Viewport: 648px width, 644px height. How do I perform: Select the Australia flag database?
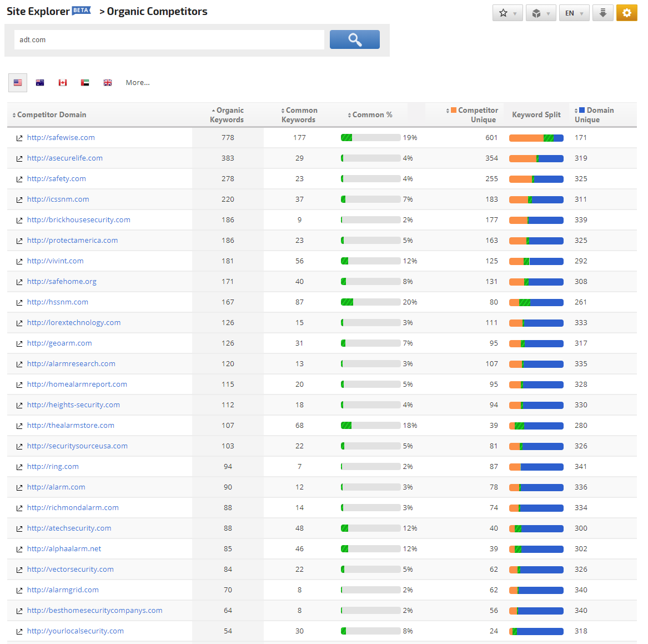point(40,83)
